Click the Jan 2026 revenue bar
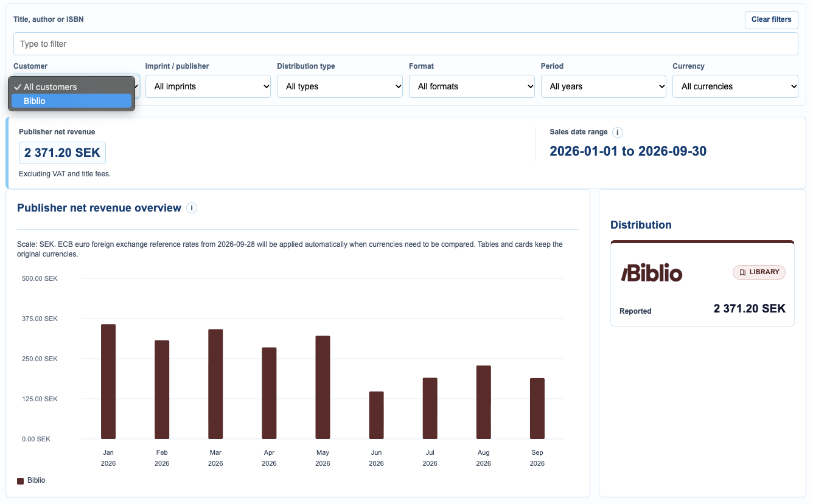The image size is (813, 504). (108, 382)
